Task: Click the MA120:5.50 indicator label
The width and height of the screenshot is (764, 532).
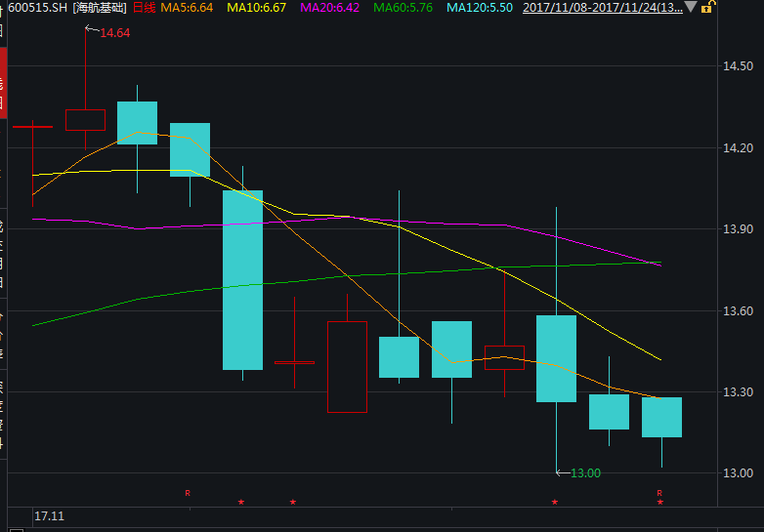Action: click(x=482, y=8)
